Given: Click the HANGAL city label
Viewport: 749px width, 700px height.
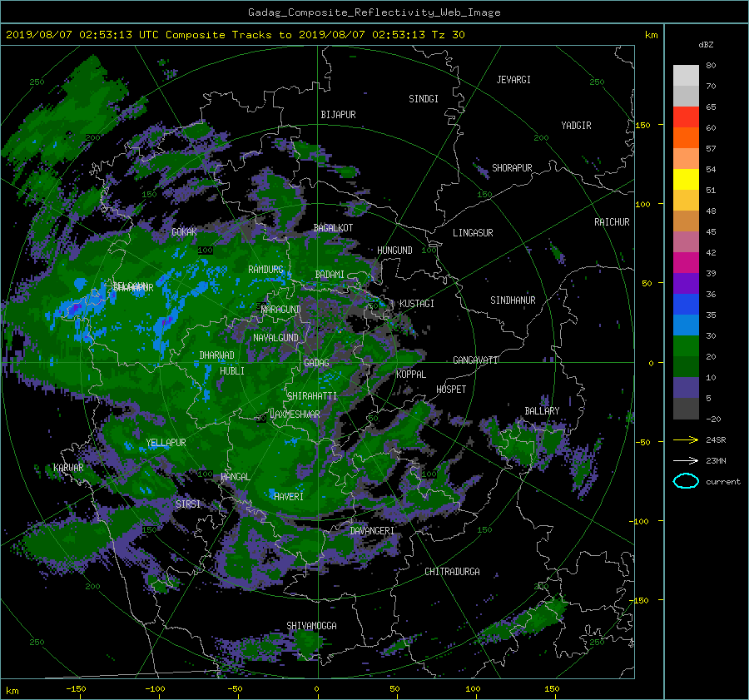Looking at the screenshot, I should click(236, 477).
